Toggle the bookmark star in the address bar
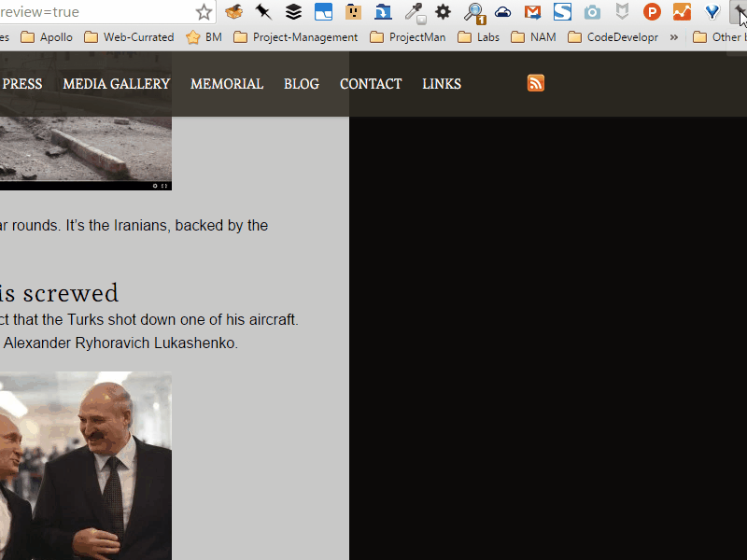This screenshot has width=747, height=560. click(x=204, y=12)
